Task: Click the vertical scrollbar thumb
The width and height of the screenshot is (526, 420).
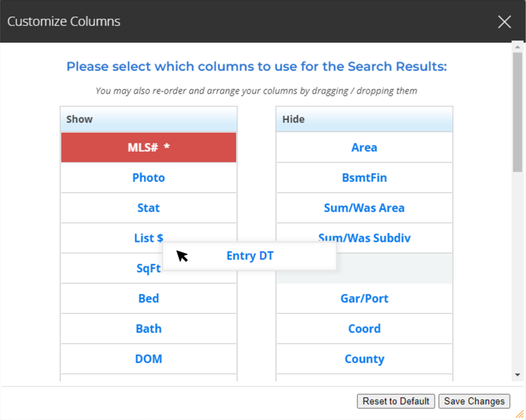Action: click(518, 112)
